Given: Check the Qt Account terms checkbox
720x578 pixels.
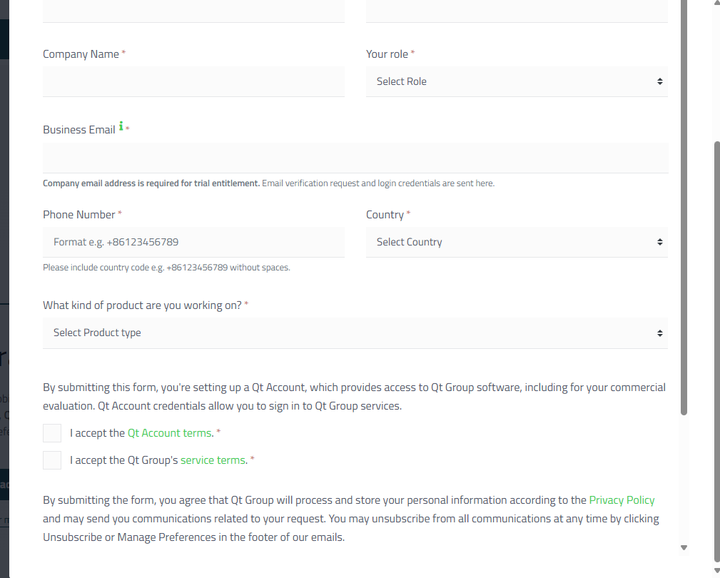Looking at the screenshot, I should point(52,433).
